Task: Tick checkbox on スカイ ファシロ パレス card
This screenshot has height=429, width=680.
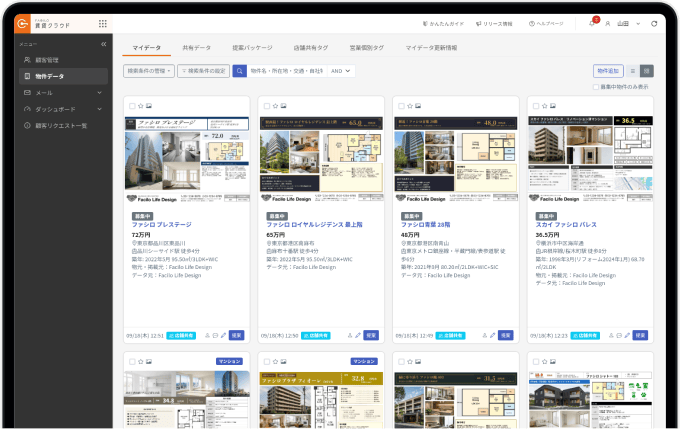Action: (x=536, y=106)
